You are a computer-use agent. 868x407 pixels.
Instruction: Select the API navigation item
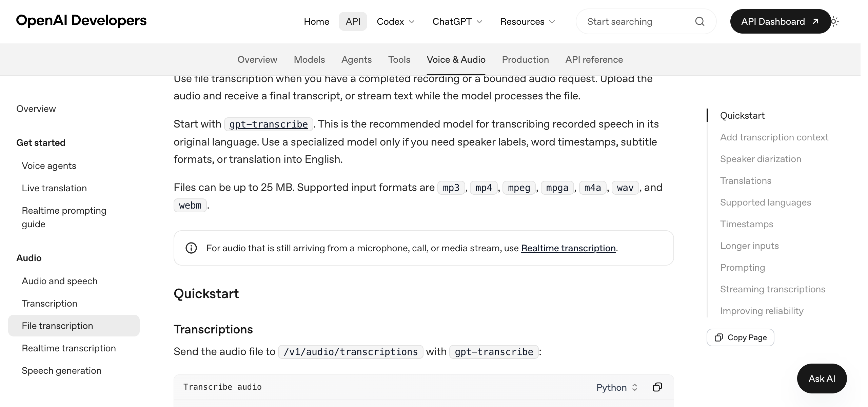(x=353, y=21)
